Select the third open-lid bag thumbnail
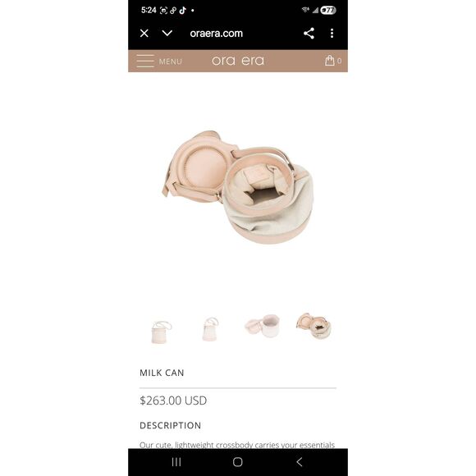 tap(262, 326)
